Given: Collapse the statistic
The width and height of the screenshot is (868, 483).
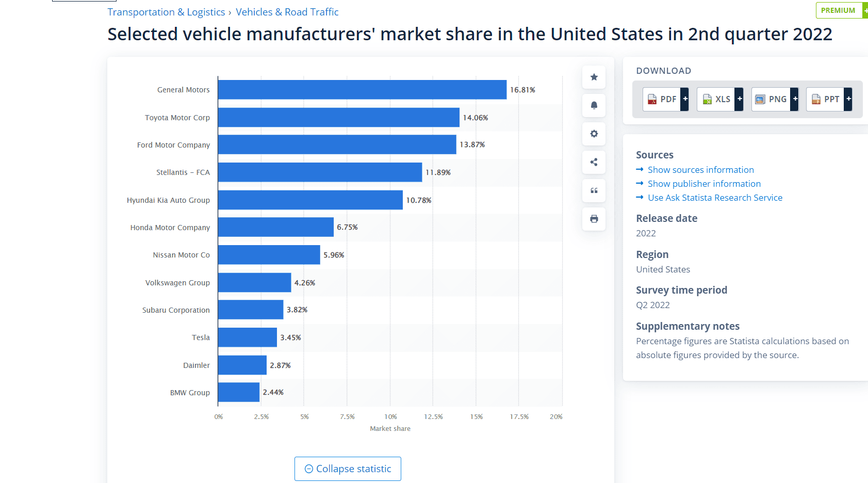Looking at the screenshot, I should (x=348, y=469).
